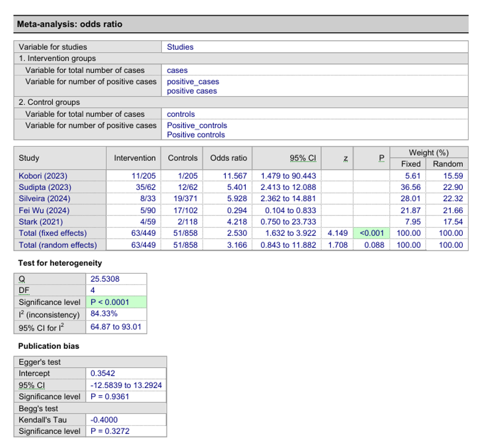Click the Kobori (2023) study link

pos(43,176)
